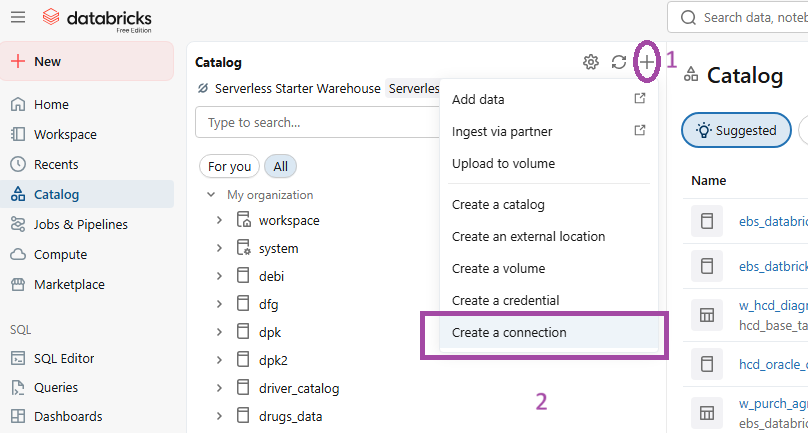Refresh the catalog list
This screenshot has height=433, width=808.
[619, 63]
